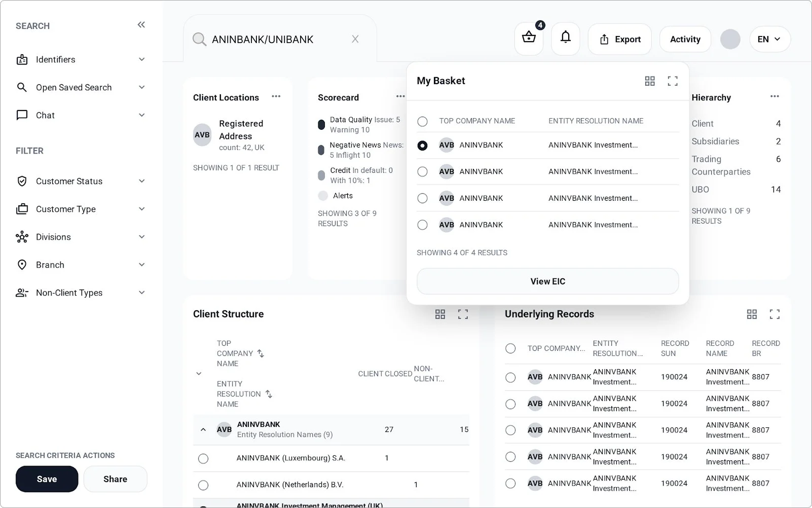Open the Activity tab
Screen dimensions: 812x508
pos(685,39)
